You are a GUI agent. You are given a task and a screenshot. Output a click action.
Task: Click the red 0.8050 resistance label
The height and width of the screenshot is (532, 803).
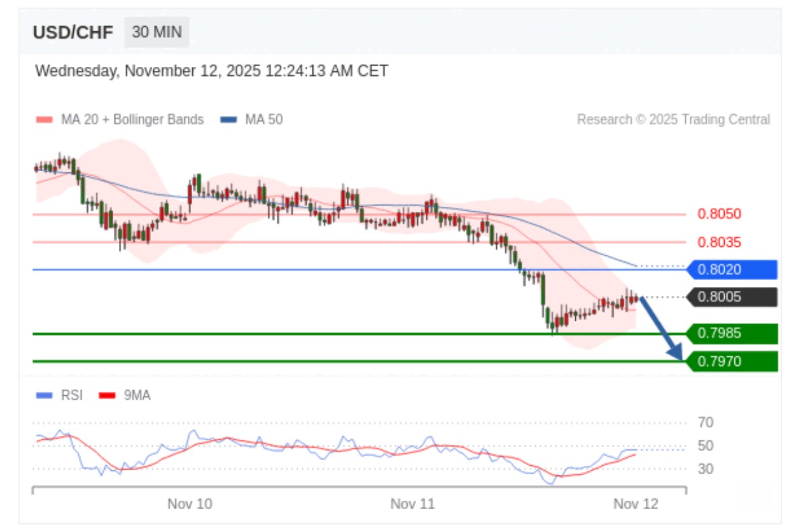(719, 214)
